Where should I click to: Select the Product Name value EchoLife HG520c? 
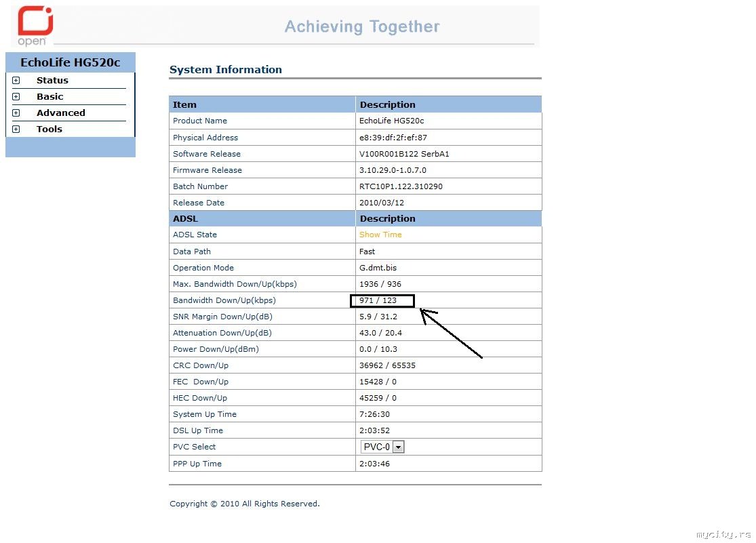(391, 121)
